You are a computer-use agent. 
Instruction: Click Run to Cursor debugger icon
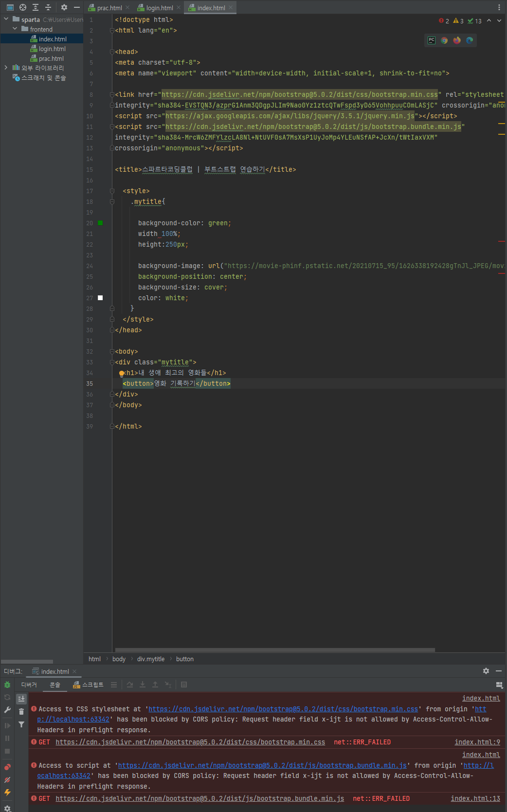pyautogui.click(x=168, y=685)
